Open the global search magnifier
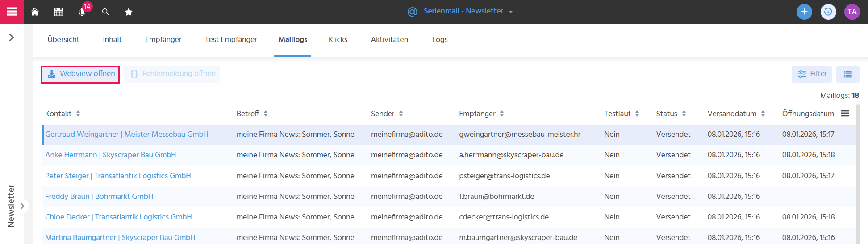The height and width of the screenshot is (244, 868). [x=105, y=12]
